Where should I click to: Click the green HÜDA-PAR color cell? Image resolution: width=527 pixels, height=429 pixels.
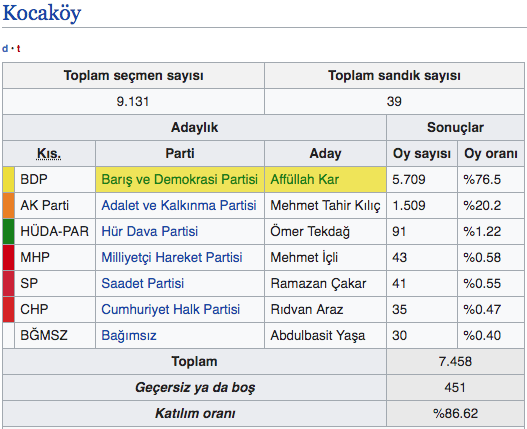(x=8, y=231)
